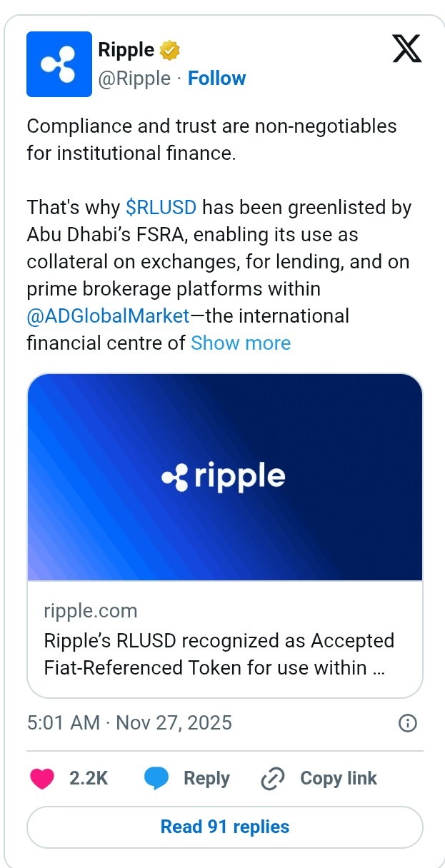Viewport: 445px width, 868px height.
Task: Expand tweet with Show more
Action: [241, 343]
